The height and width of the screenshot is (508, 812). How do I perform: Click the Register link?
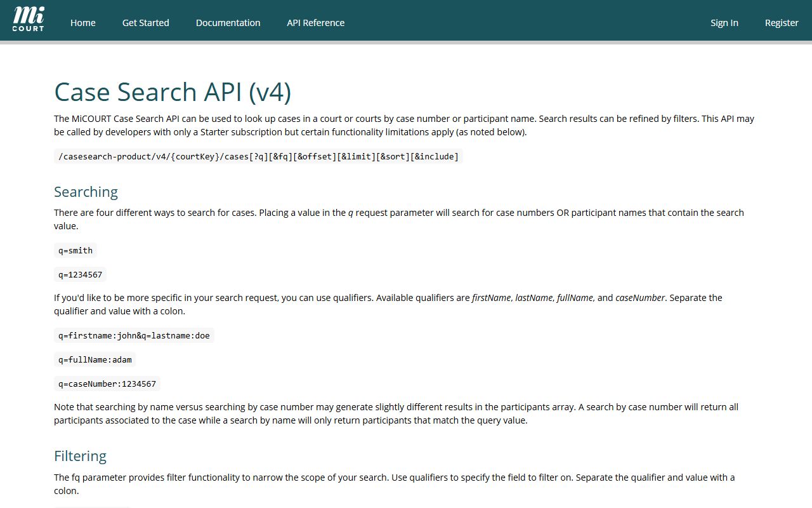click(x=782, y=23)
